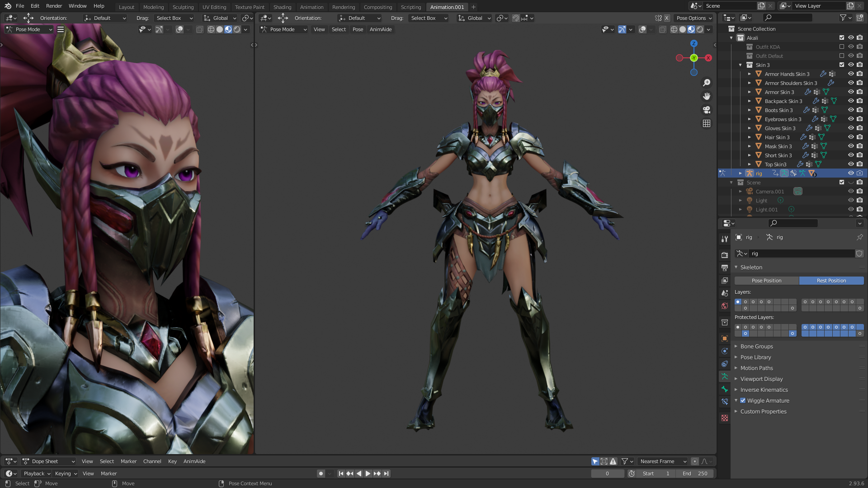Image resolution: width=868 pixels, height=488 pixels.
Task: Open the Nearest Frame dropdown
Action: click(x=663, y=461)
